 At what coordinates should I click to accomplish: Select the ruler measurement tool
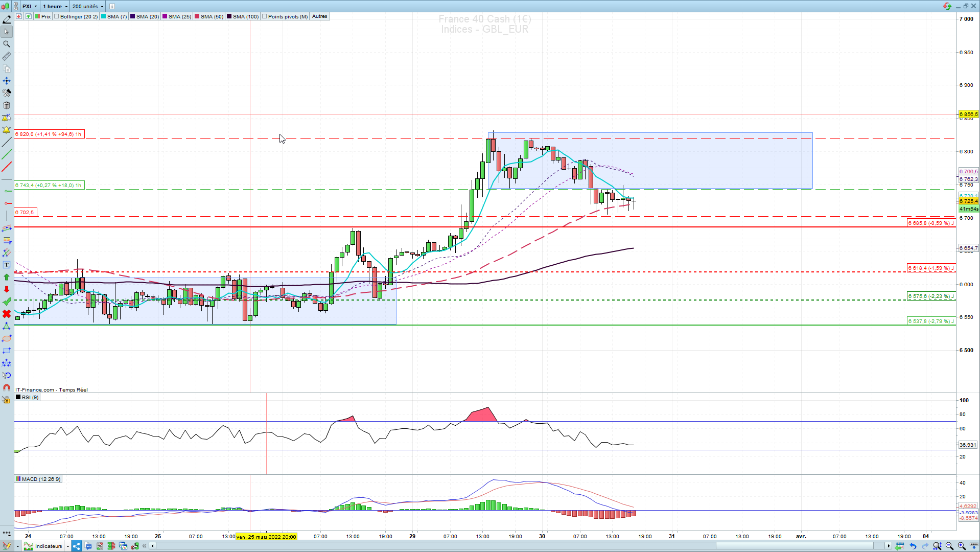pos(7,56)
